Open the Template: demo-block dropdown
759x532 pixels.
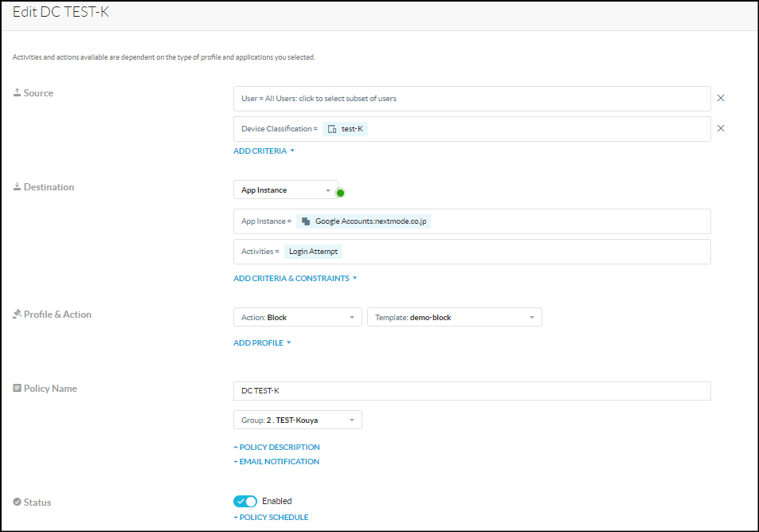[454, 317]
